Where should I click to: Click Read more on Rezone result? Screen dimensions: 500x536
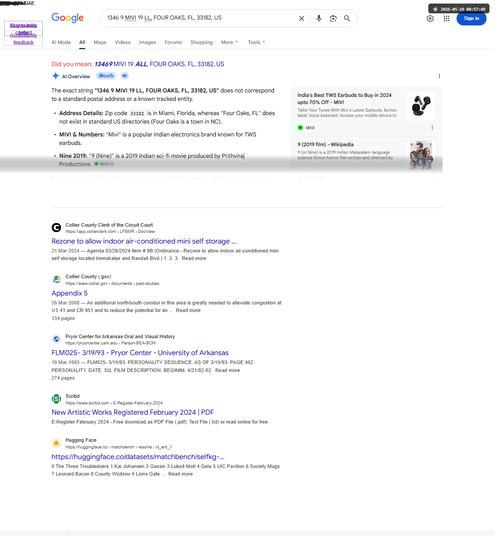[194, 258]
